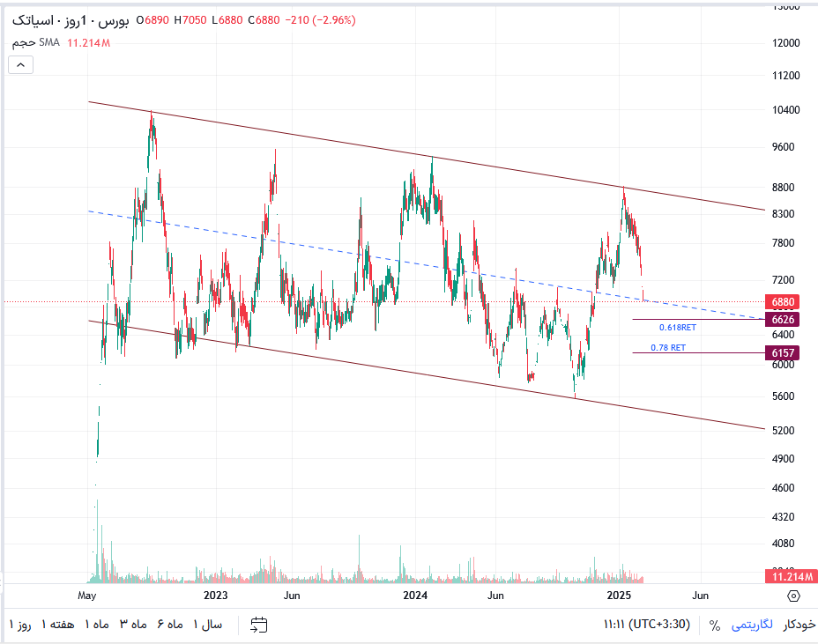The width and height of the screenshot is (818, 644).
Task: Open the go-to-date calendar icon
Action: pos(259,625)
